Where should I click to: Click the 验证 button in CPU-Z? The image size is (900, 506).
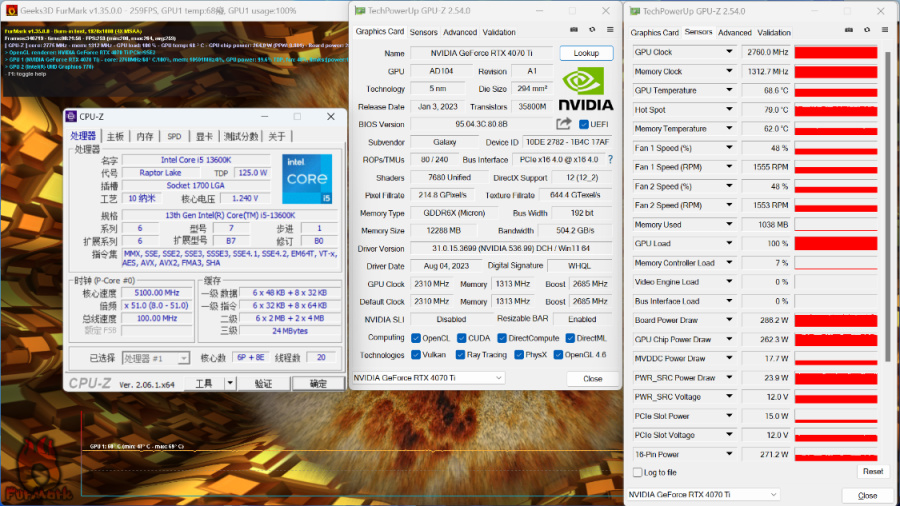click(x=263, y=383)
